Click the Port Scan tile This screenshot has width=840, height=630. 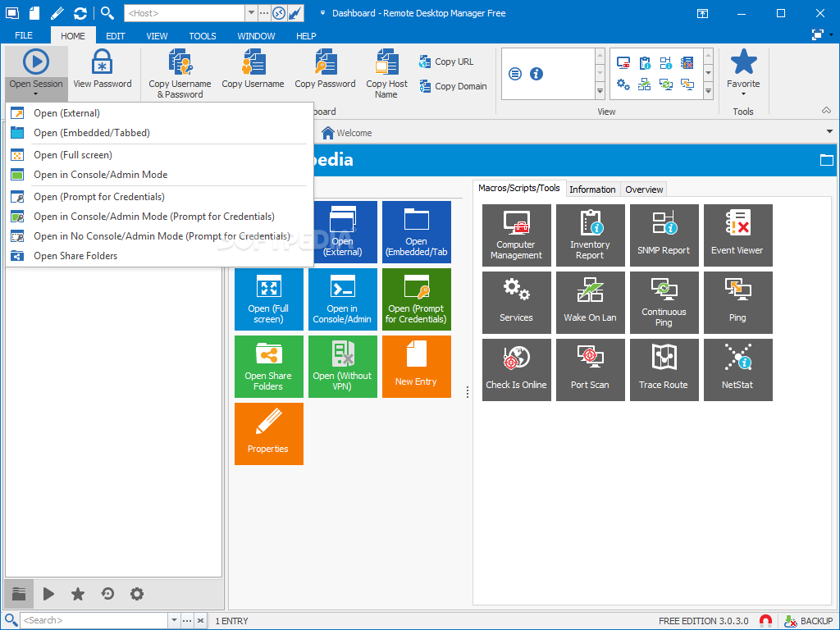coord(591,370)
